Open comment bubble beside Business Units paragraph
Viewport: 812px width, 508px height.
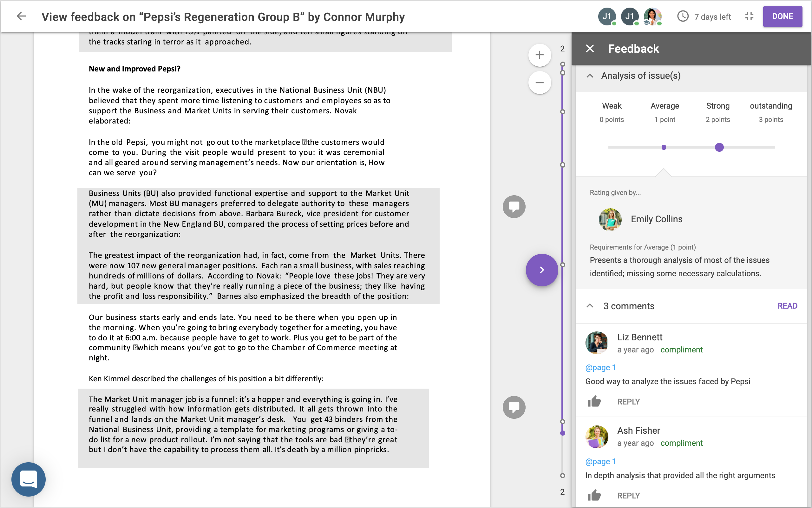click(514, 207)
